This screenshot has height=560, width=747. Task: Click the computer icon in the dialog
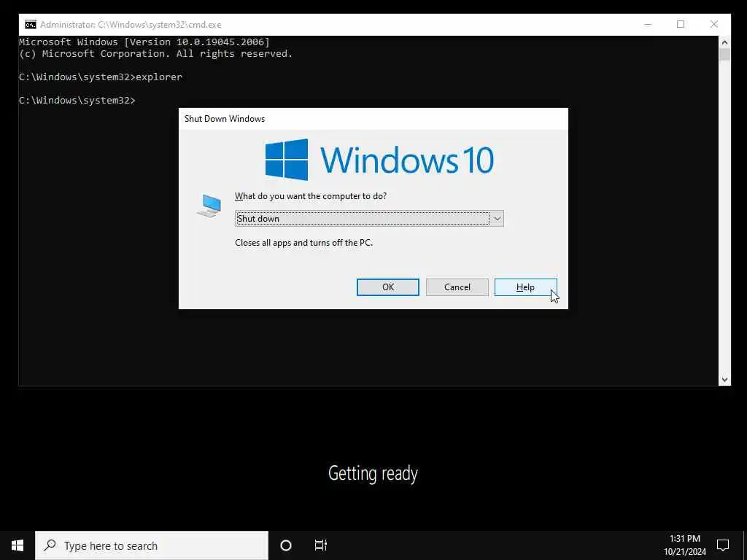(209, 206)
